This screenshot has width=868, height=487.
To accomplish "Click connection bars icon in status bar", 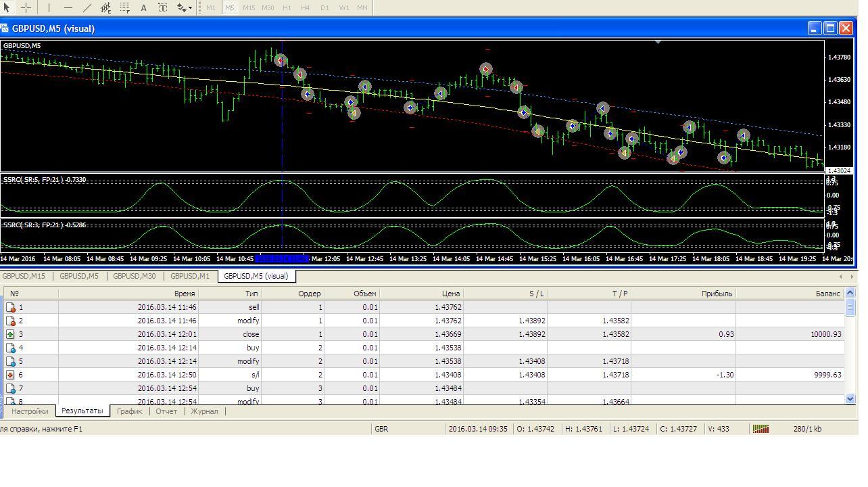I will pos(761,429).
